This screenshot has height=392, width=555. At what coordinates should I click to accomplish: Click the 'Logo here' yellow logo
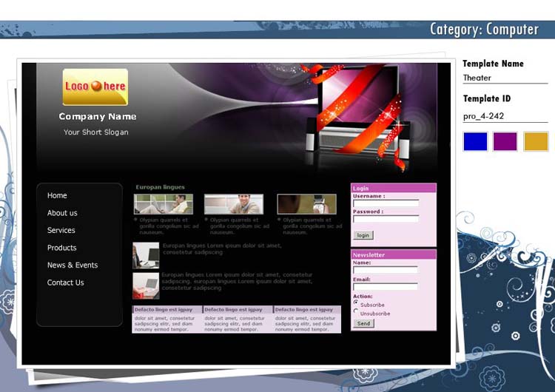[x=95, y=87]
